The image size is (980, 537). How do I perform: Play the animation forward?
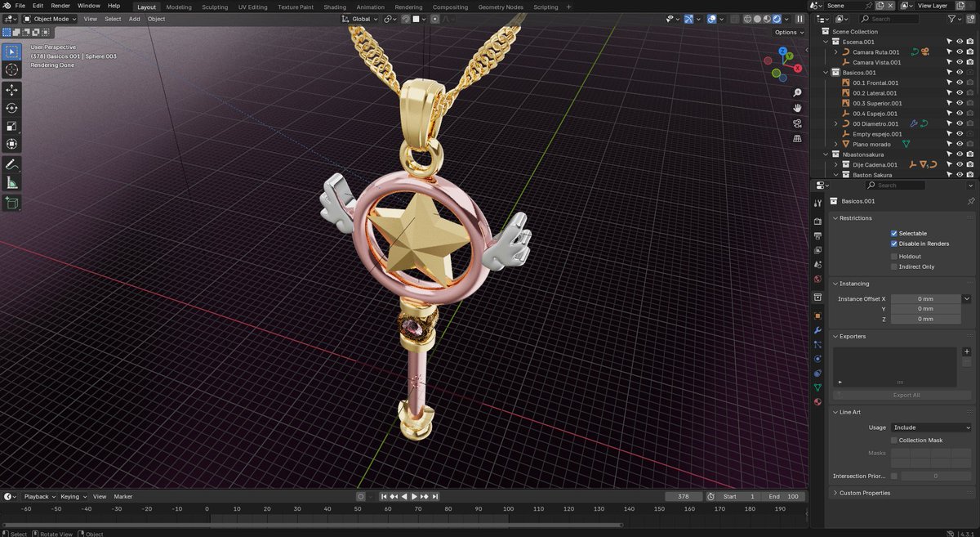pyautogui.click(x=414, y=496)
